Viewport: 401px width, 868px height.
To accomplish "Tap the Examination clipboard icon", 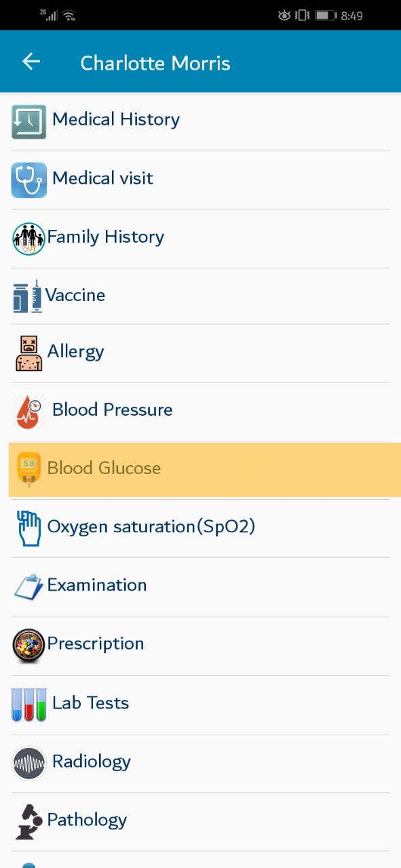I will click(28, 587).
